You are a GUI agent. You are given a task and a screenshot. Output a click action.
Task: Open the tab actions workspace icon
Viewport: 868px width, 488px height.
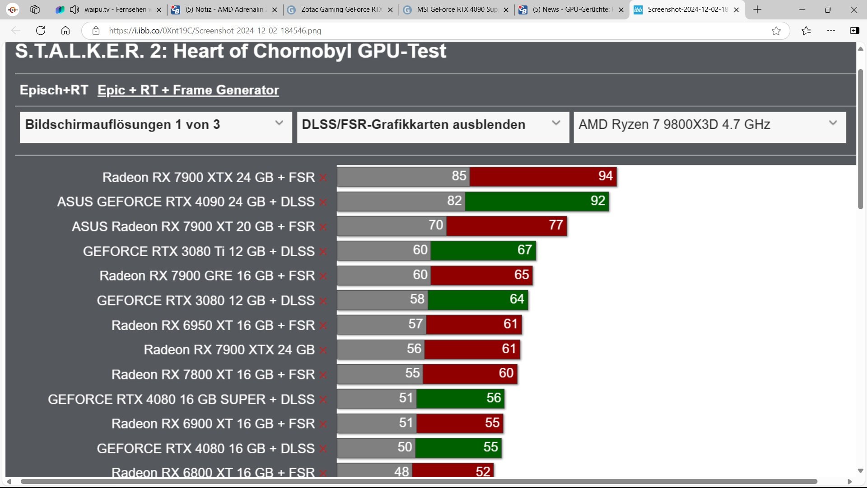pyautogui.click(x=35, y=9)
